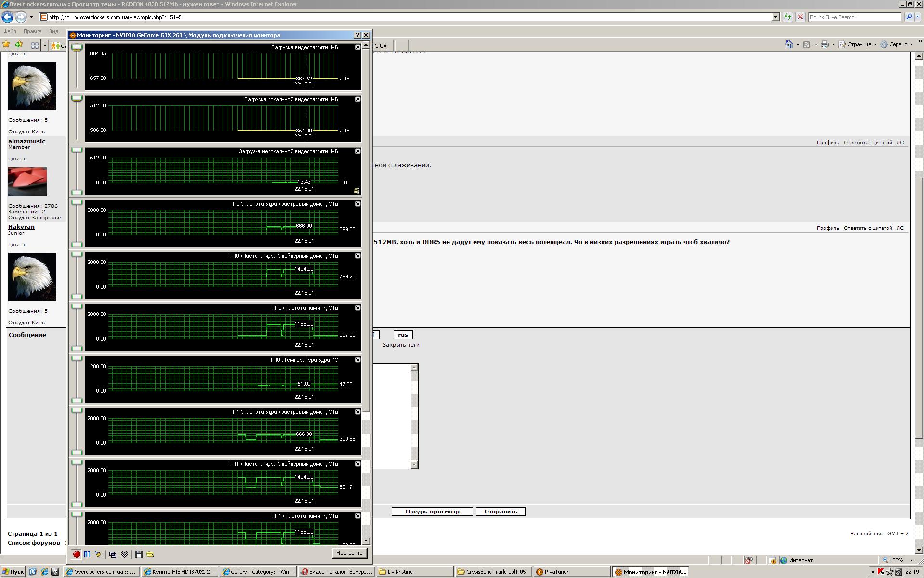
Task: Open the Файл menu
Action: (10, 31)
